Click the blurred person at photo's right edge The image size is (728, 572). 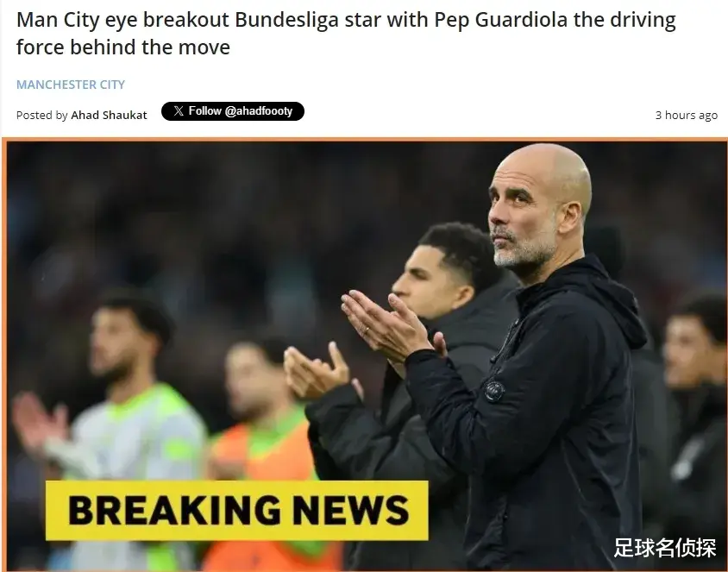694,418
